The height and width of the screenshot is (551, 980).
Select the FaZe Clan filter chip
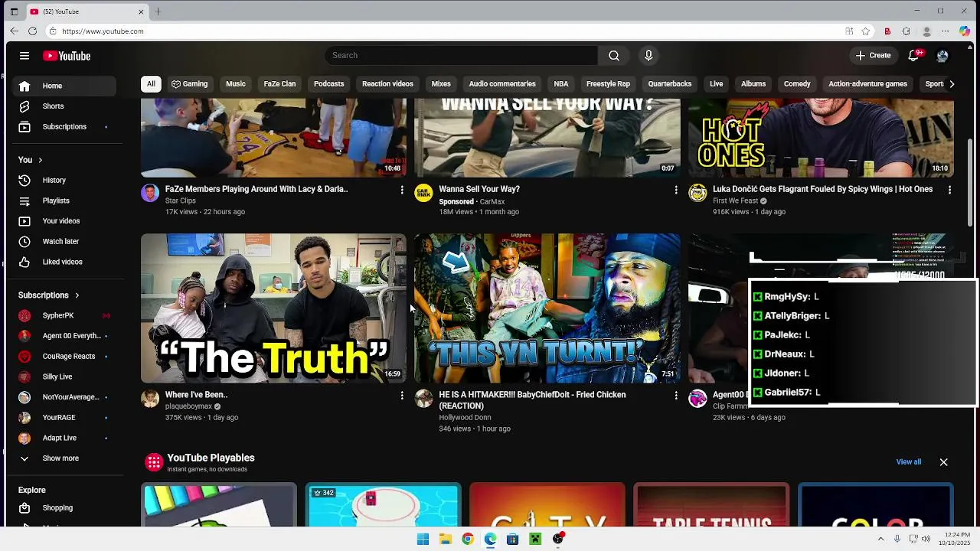(279, 84)
